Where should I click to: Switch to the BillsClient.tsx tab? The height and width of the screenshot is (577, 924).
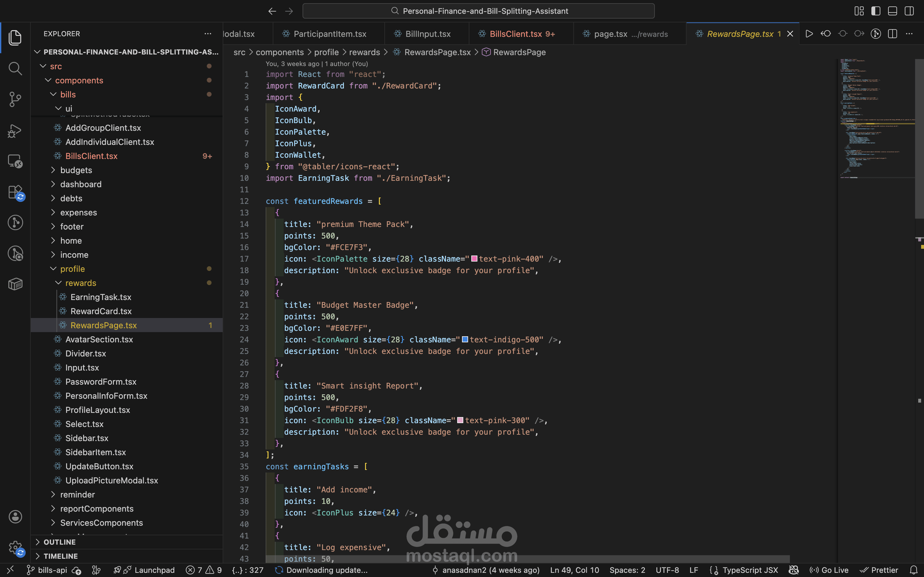click(516, 34)
